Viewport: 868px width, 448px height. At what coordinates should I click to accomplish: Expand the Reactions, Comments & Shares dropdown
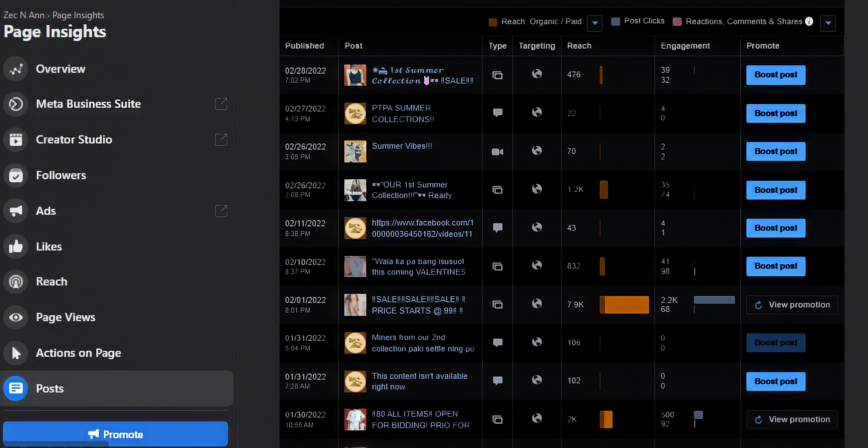828,23
